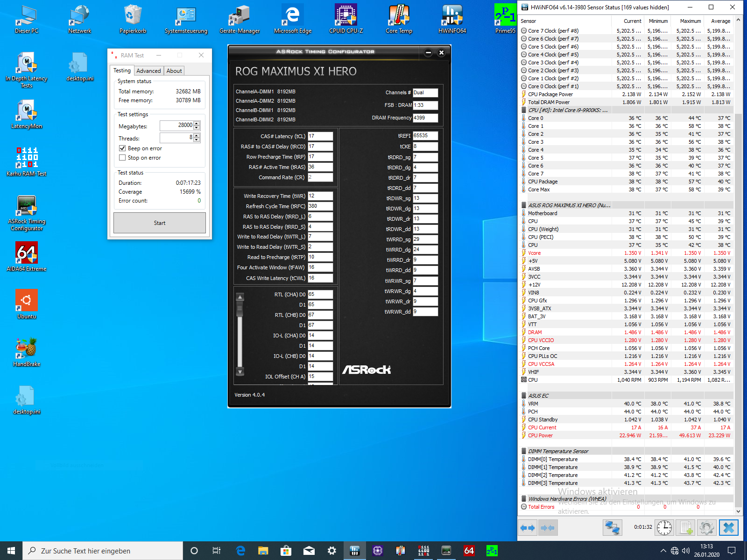Screen dimensions: 747x560
Task: Select the HandBrake desktop icon
Action: point(27,352)
